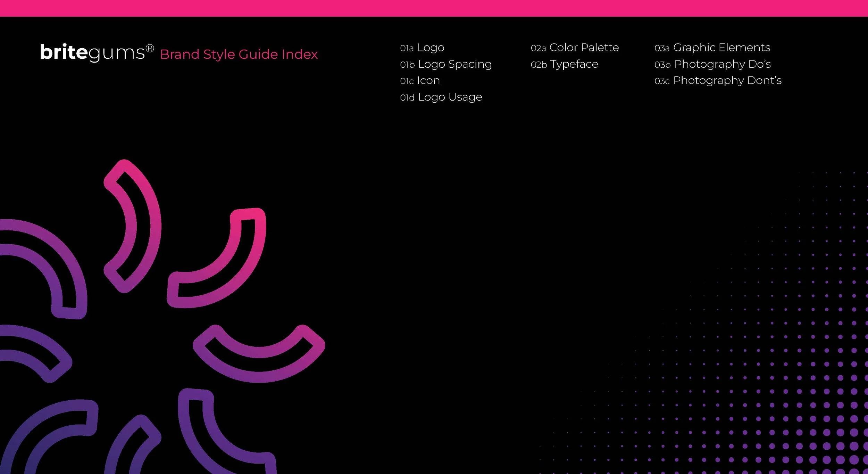Open the 01b Logo Spacing section
This screenshot has height=474, width=868.
click(x=446, y=64)
